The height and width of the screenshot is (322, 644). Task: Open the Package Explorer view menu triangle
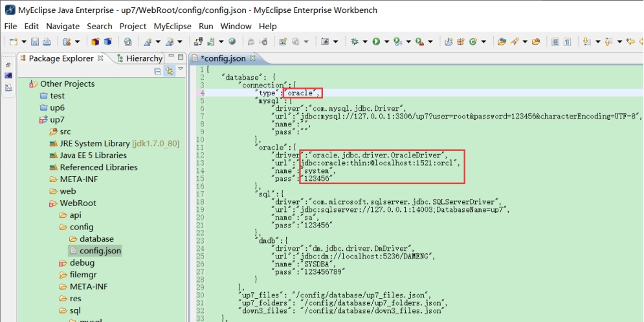click(181, 69)
